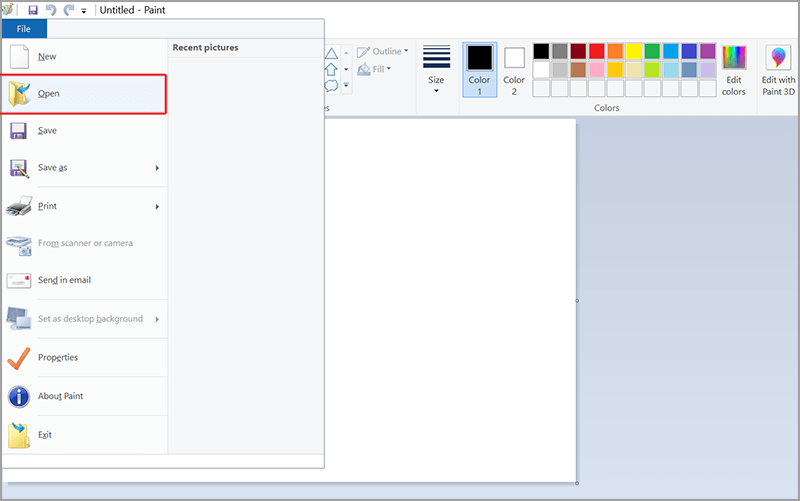Open Properties from the File menu
The height and width of the screenshot is (501, 800).
(84, 358)
